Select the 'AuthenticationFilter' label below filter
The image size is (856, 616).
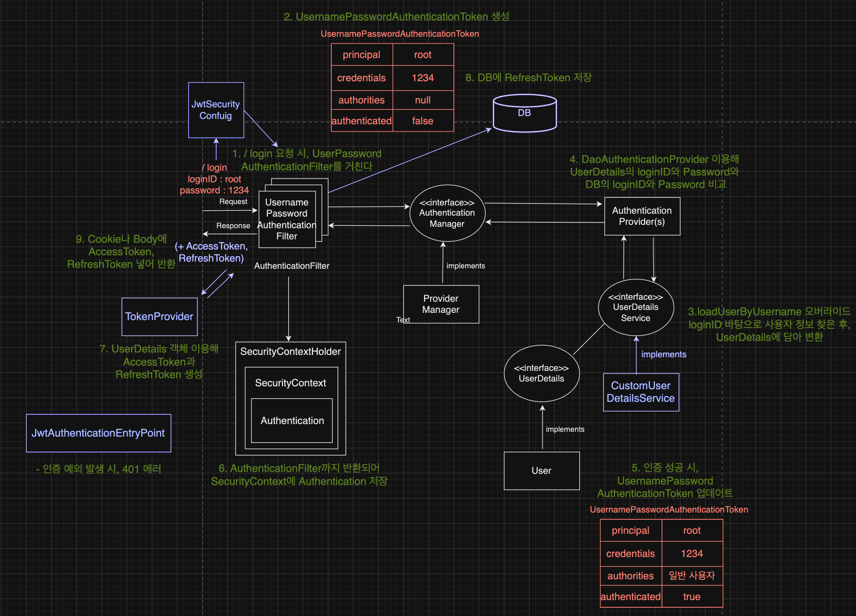[292, 266]
